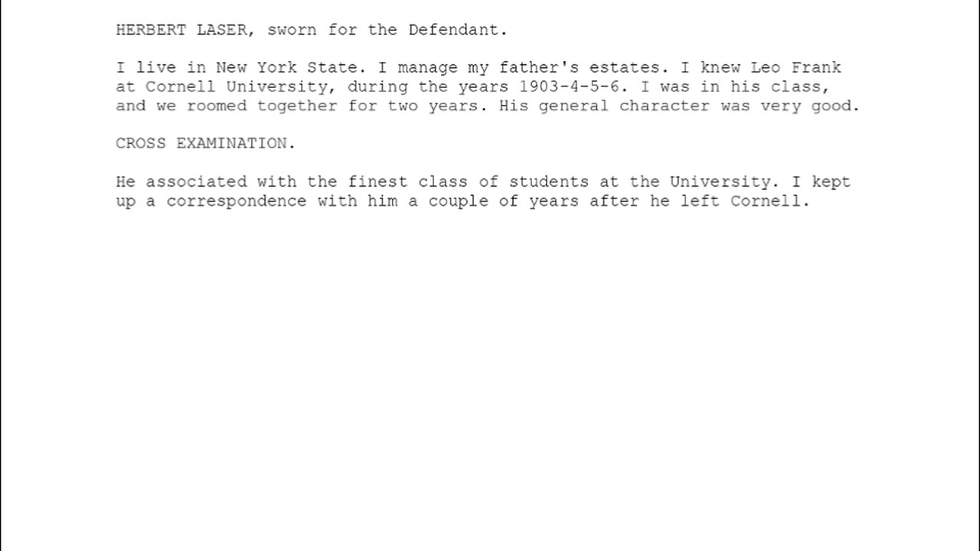Viewport: 980px width, 551px height.
Task: Click the years 1903-4-5-6
Action: (x=568, y=87)
